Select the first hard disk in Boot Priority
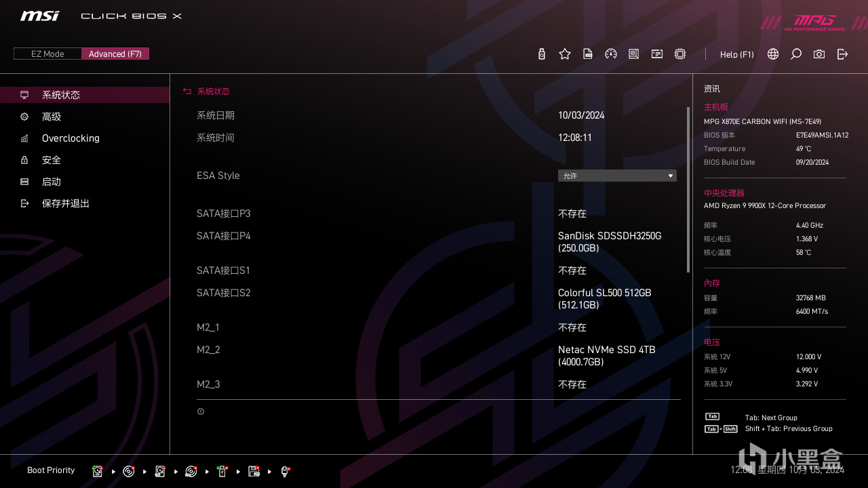The image size is (868, 488). click(98, 471)
